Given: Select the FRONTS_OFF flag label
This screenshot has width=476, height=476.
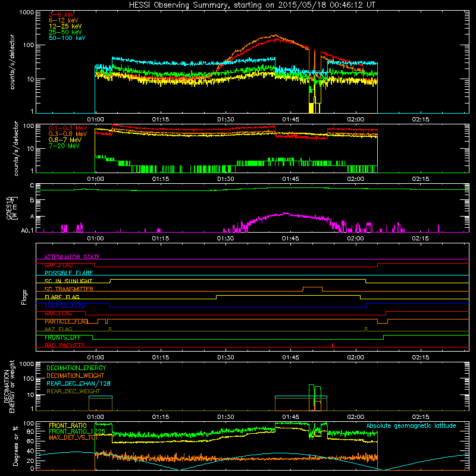Looking at the screenshot, I should tap(62, 337).
